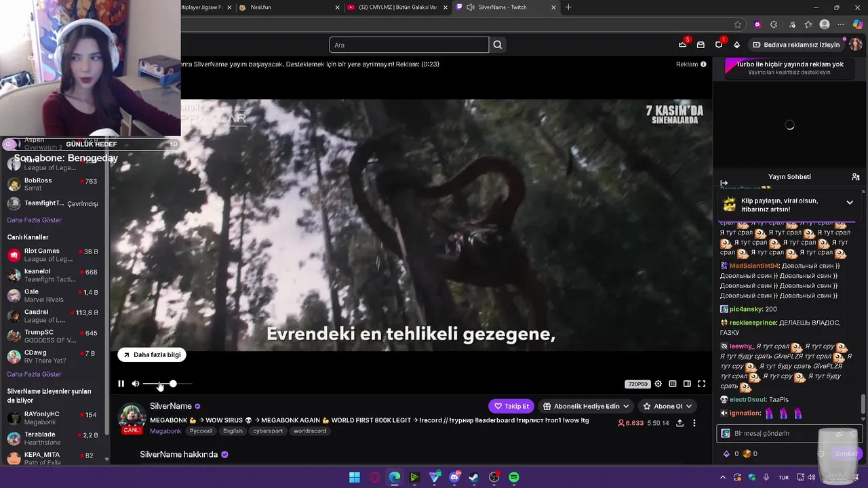Screen dimensions: 868x488
Task: Adjust the player volume slider
Action: [x=167, y=384]
